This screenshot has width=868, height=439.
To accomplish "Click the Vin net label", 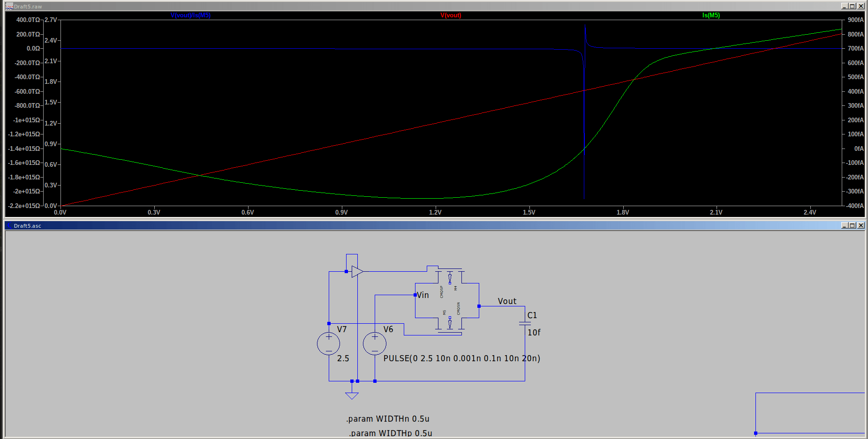I will click(x=423, y=295).
